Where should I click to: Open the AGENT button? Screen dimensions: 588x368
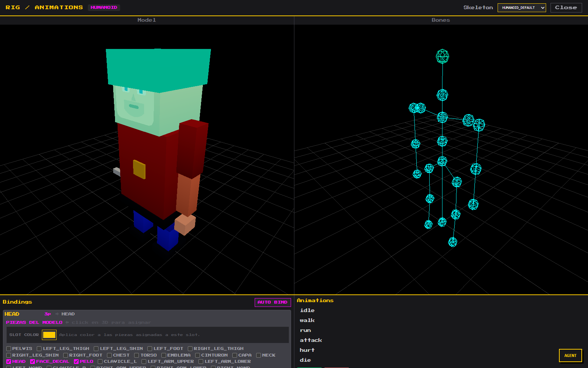pyautogui.click(x=570, y=355)
